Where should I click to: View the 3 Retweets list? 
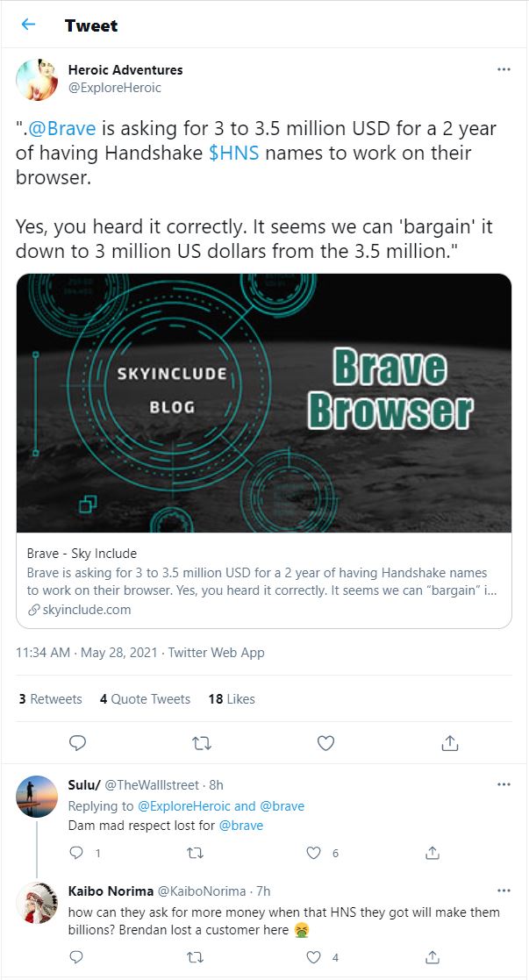(50, 699)
